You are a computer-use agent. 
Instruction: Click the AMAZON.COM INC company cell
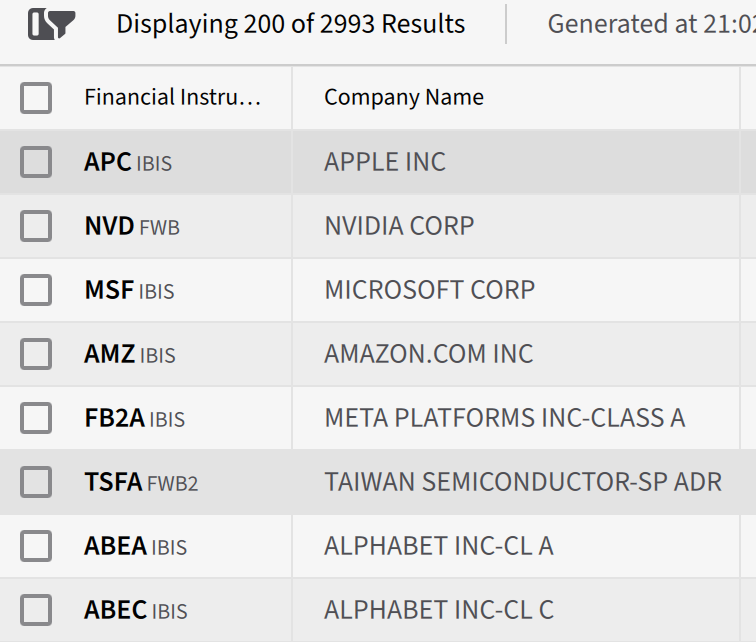point(516,354)
